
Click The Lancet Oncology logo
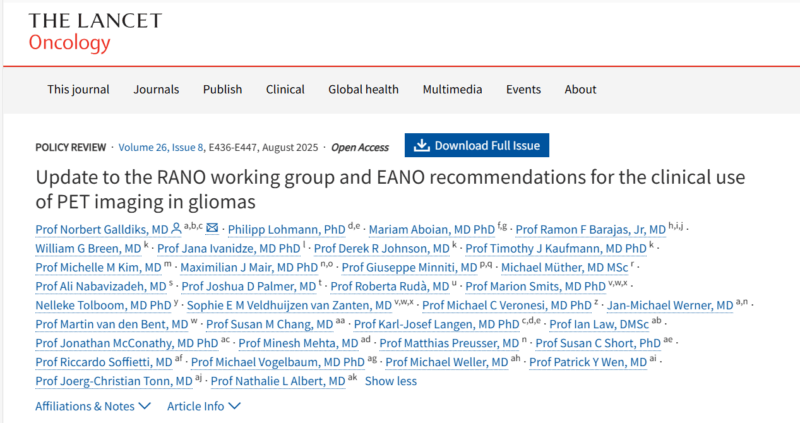(95, 32)
